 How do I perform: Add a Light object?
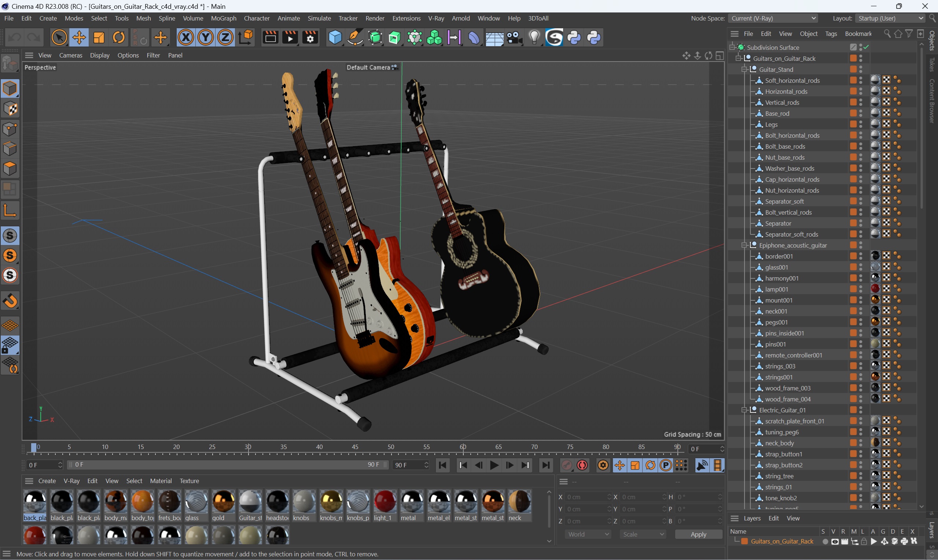tap(534, 38)
